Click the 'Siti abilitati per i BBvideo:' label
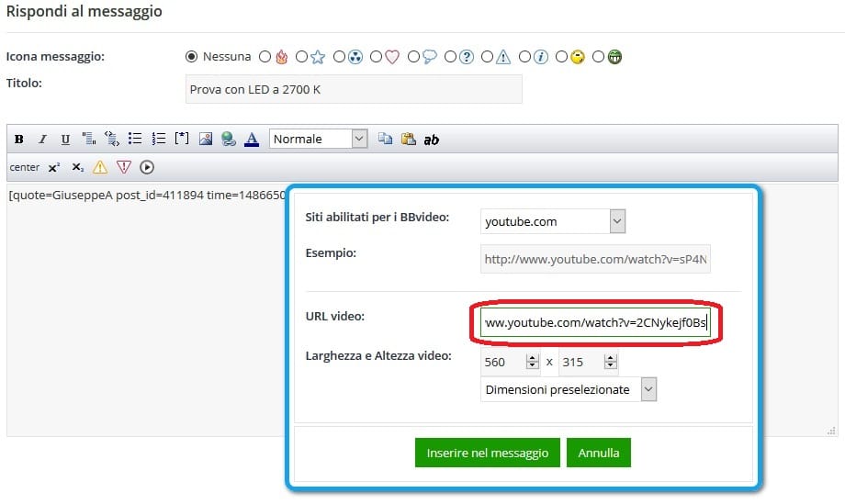This screenshot has height=504, width=845. click(377, 217)
